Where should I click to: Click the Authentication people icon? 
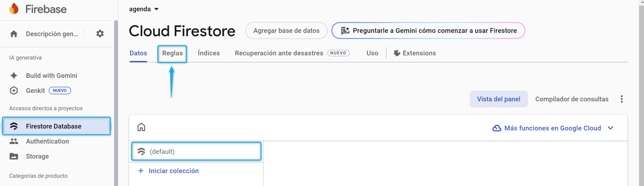(14, 141)
